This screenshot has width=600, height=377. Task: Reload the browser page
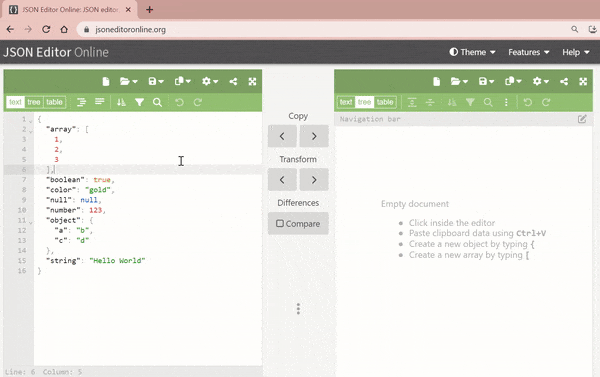tap(46, 29)
